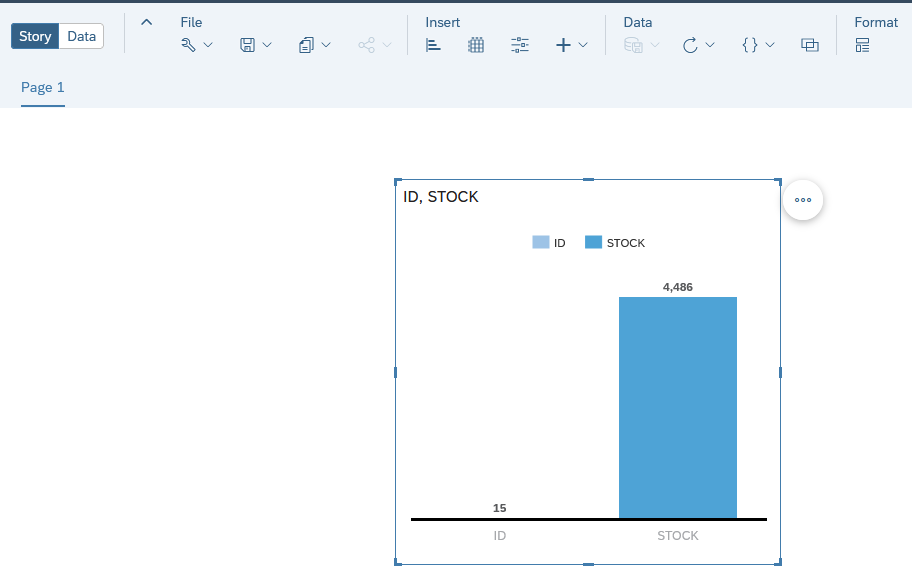Click the STOCK legend color swatch
Screen dimensions: 912x583
pyautogui.click(x=593, y=242)
